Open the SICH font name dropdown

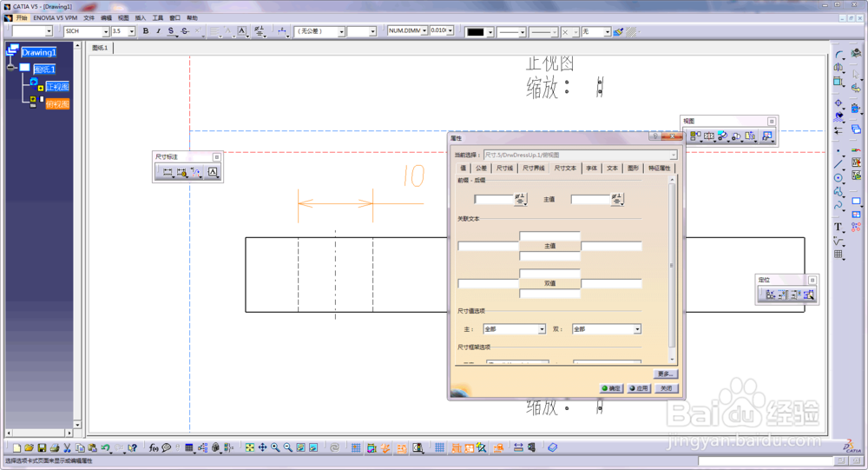click(x=105, y=31)
